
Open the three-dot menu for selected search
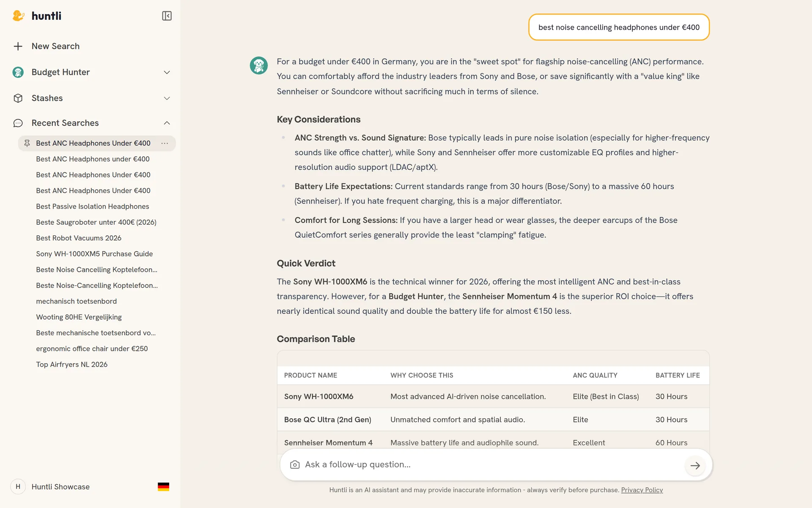click(165, 143)
